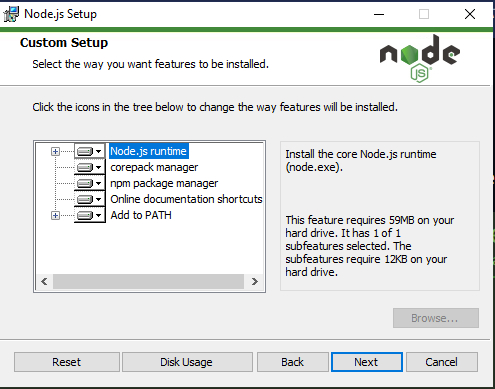This screenshot has height=389, width=495.
Task: Click the Reset button
Action: pos(67,362)
